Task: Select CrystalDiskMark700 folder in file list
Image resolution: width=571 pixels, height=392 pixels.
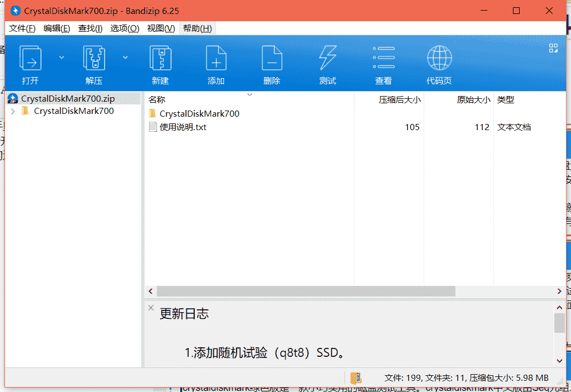Action: [x=199, y=114]
